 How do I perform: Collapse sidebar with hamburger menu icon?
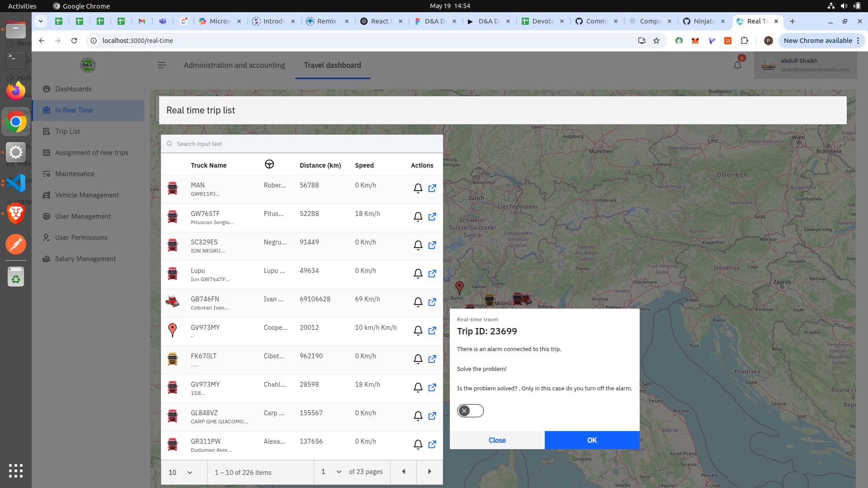click(x=162, y=65)
